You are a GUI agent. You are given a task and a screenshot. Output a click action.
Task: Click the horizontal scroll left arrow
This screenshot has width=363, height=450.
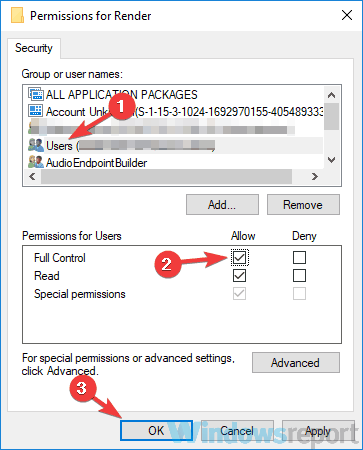(32, 176)
